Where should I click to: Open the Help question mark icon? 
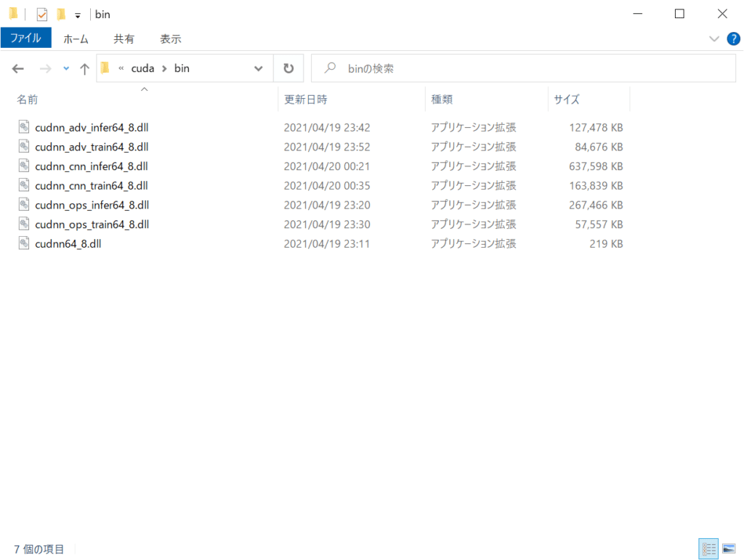pyautogui.click(x=733, y=38)
